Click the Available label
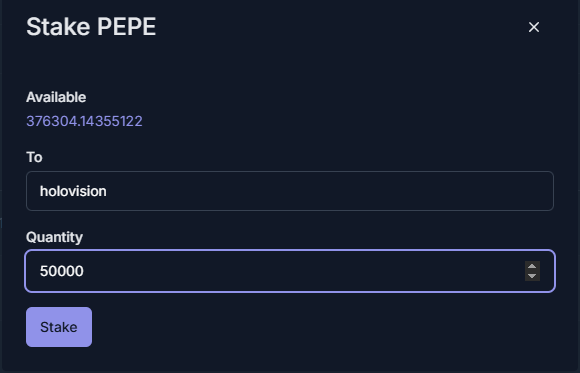580x373 pixels. (x=56, y=97)
